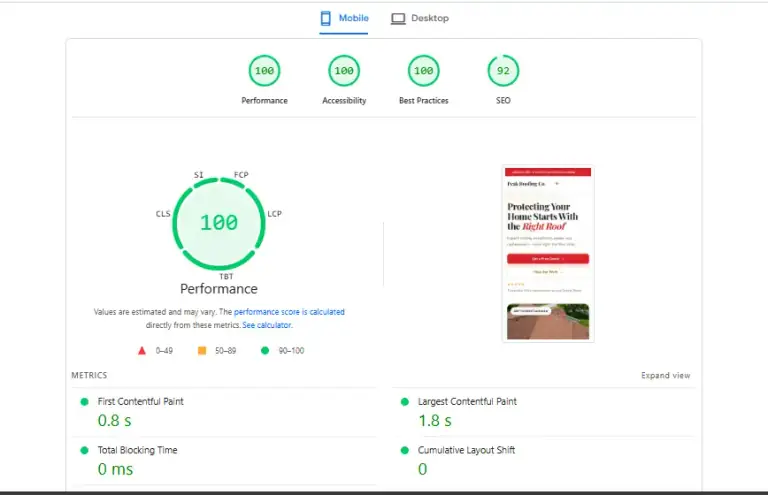Image resolution: width=768 pixels, height=495 pixels.
Task: Click the green circle 90–100 legend icon
Action: [265, 351]
